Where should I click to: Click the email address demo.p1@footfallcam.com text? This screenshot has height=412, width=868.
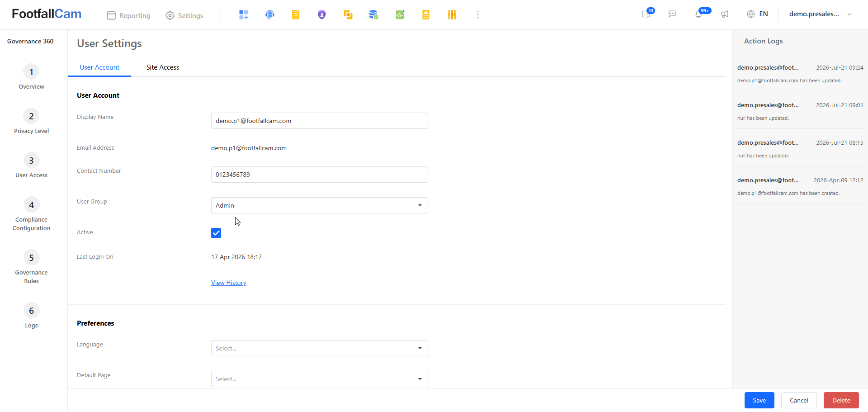[x=249, y=148]
